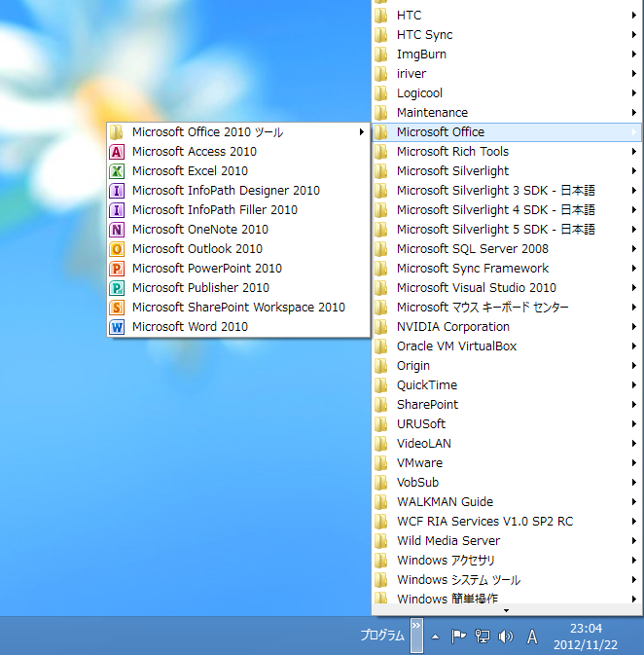Image resolution: width=644 pixels, height=655 pixels.
Task: Launch Microsoft OneNote 2010
Action: tap(238, 230)
